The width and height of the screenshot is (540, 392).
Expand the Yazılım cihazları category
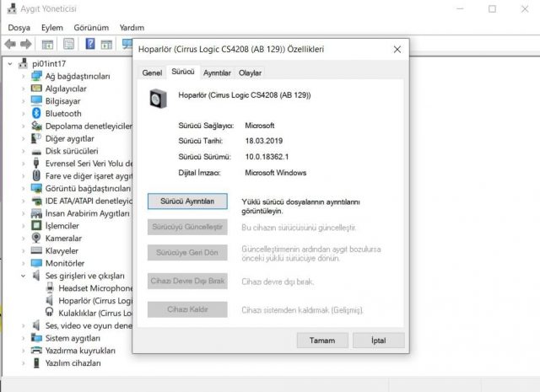[23, 363]
